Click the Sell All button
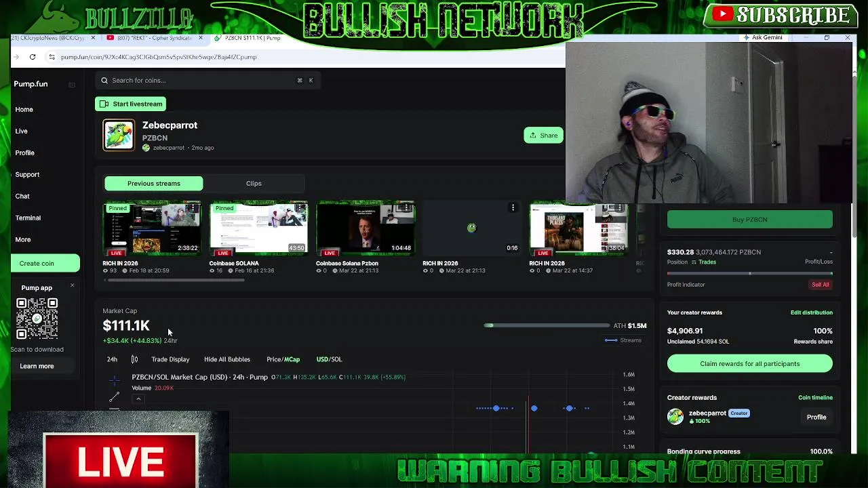The image size is (868, 488). click(821, 285)
